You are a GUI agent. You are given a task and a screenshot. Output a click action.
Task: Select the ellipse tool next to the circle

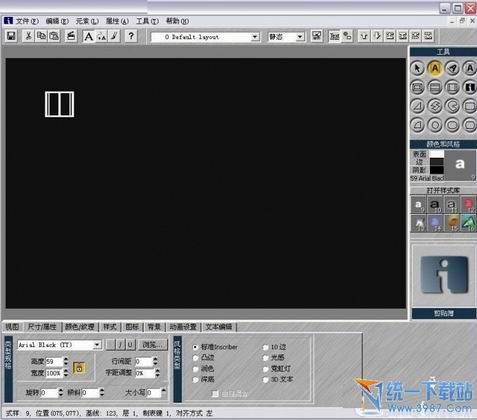(x=452, y=125)
